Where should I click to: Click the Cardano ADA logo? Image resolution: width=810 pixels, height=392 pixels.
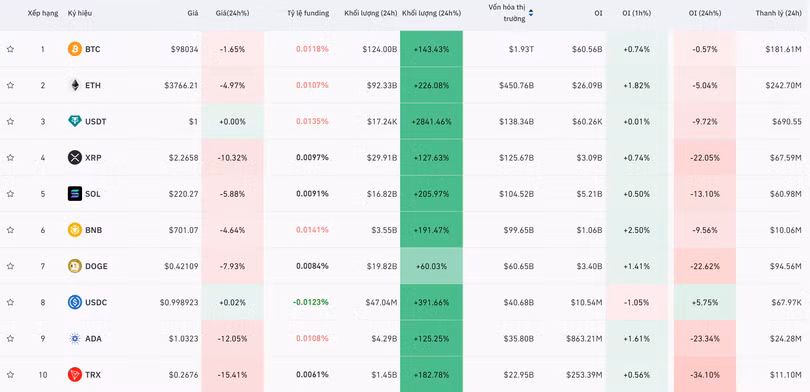tap(75, 338)
